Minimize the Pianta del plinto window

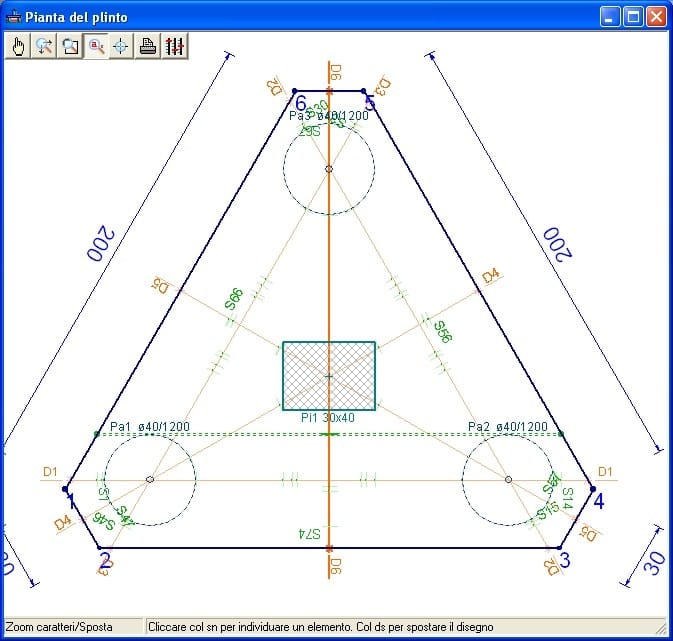[609, 17]
